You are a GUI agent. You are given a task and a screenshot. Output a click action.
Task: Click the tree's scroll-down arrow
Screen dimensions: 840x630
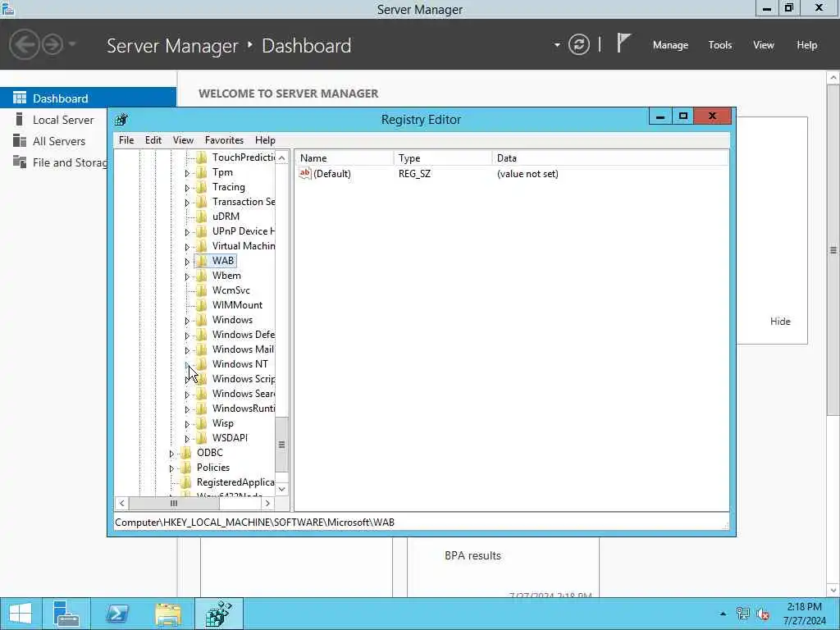282,489
